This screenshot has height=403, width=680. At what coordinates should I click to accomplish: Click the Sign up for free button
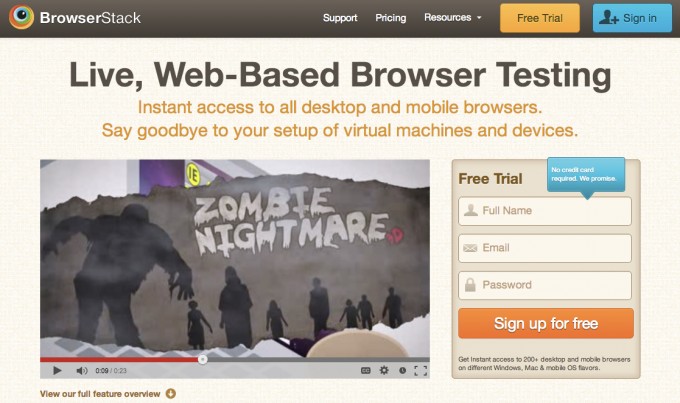(x=546, y=324)
